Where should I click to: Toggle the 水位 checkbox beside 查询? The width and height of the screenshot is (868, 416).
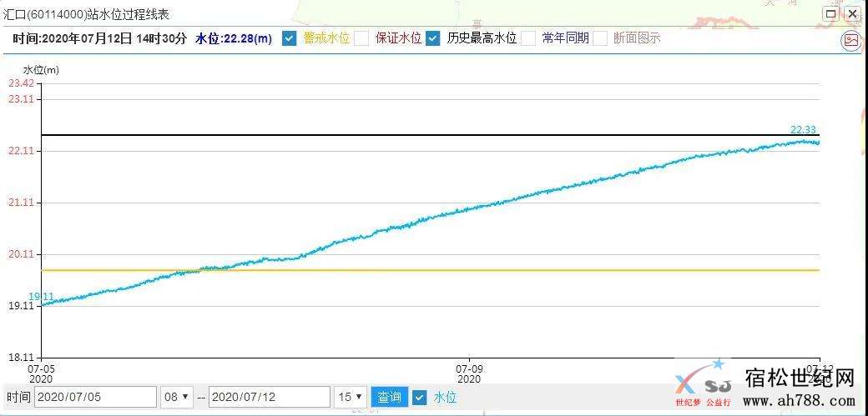421,397
